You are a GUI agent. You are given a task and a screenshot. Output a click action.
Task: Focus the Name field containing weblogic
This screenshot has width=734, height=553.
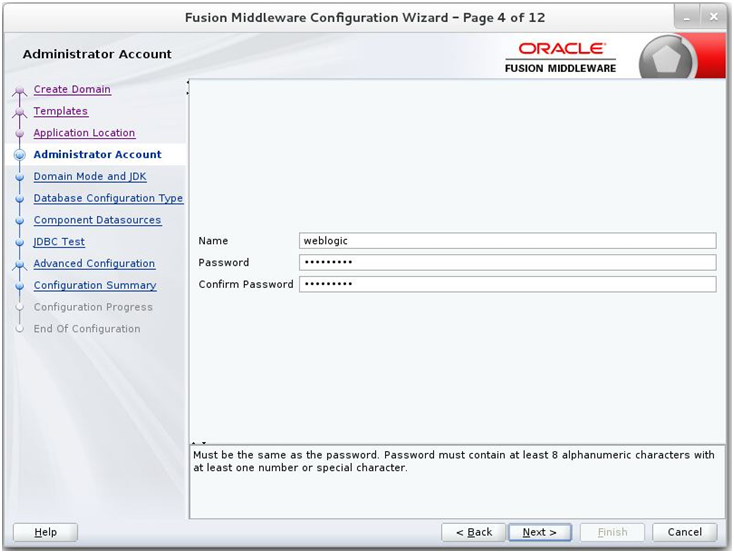coord(507,241)
